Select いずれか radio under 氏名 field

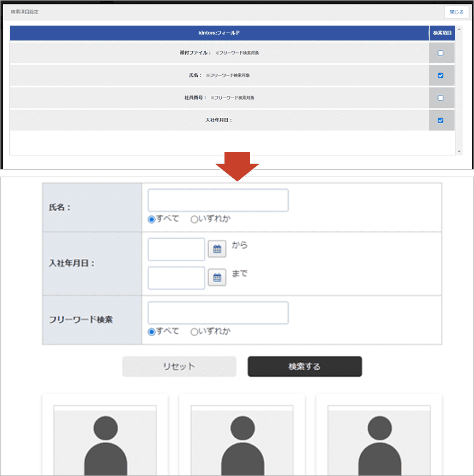click(x=194, y=219)
